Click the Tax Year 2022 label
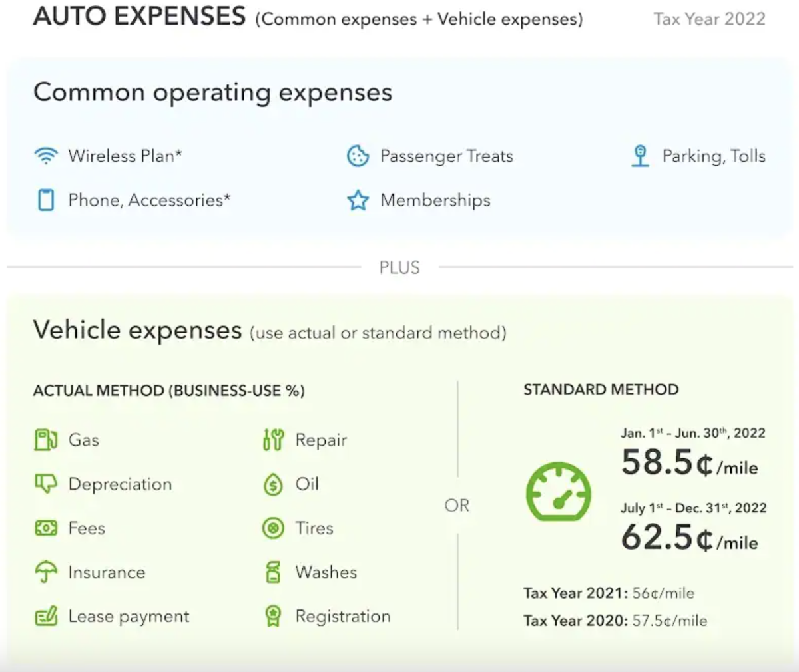799x672 pixels. click(x=708, y=19)
